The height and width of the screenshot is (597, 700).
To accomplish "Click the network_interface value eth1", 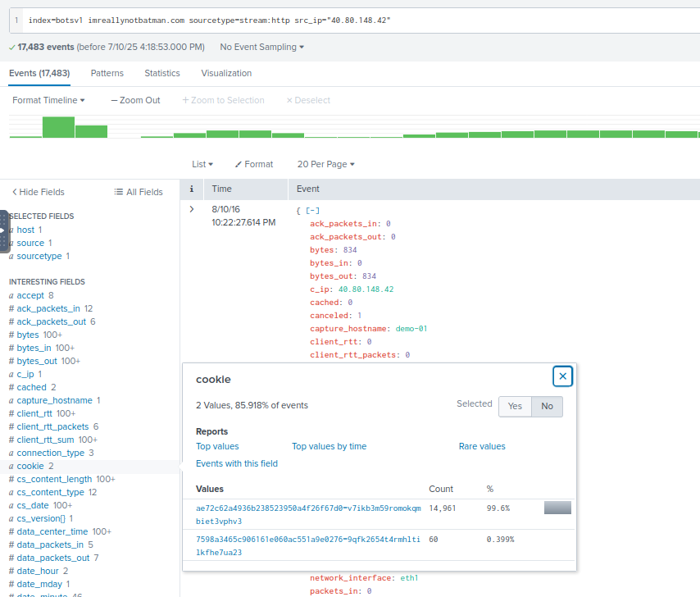I will [409, 578].
